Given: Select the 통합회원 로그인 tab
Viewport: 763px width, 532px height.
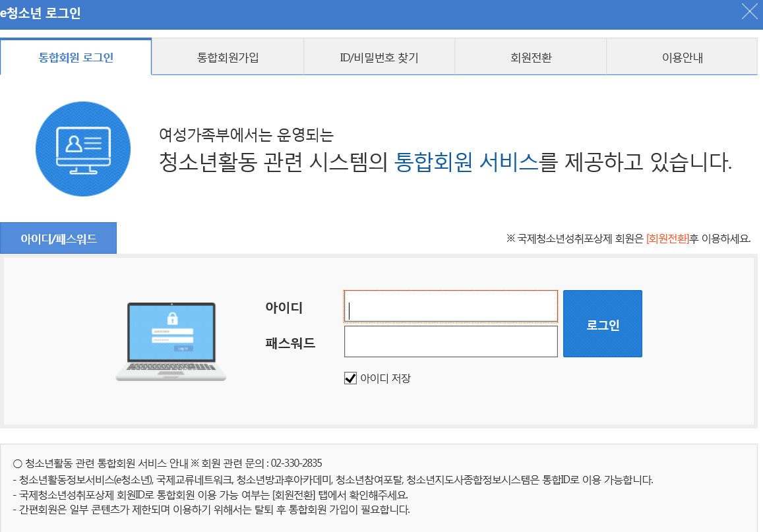Looking at the screenshot, I should coord(76,57).
